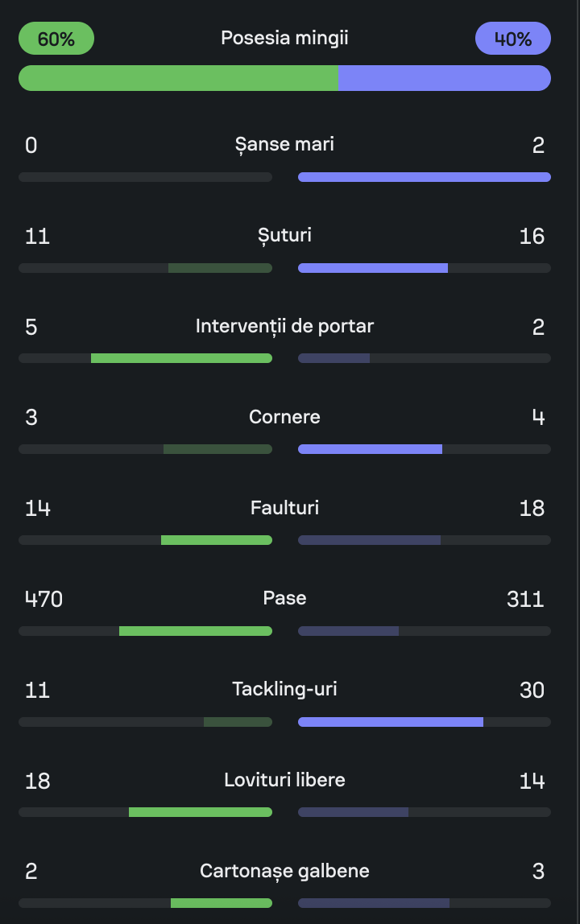Click the Tackling-uri value 30

point(532,690)
